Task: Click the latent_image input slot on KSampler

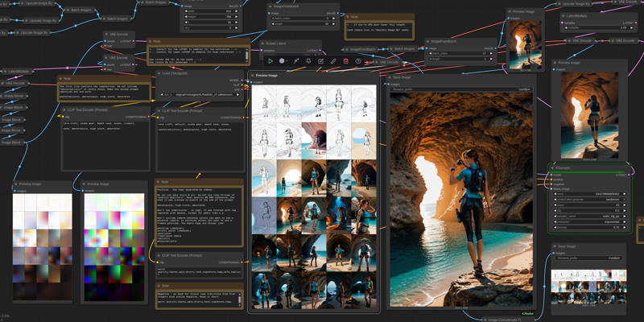Action: [551, 188]
